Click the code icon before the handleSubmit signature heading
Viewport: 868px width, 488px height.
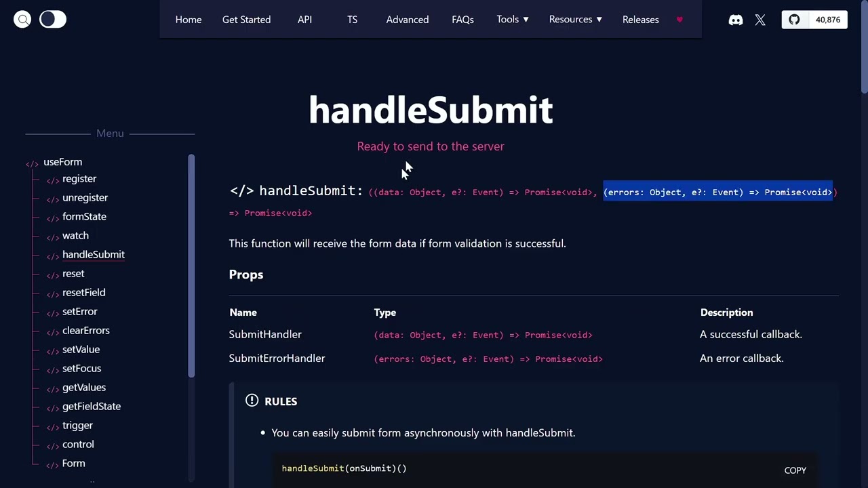pos(241,191)
